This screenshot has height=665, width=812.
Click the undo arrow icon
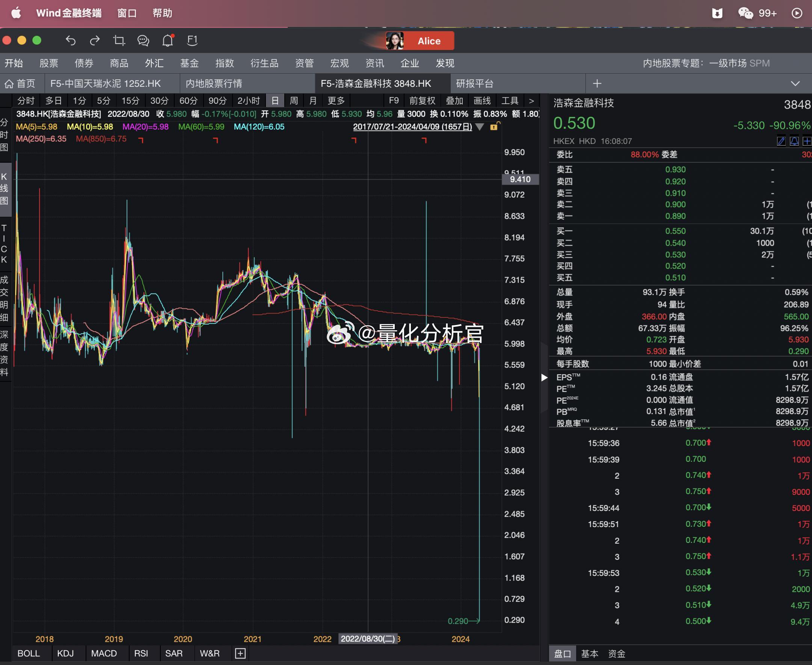tap(71, 40)
